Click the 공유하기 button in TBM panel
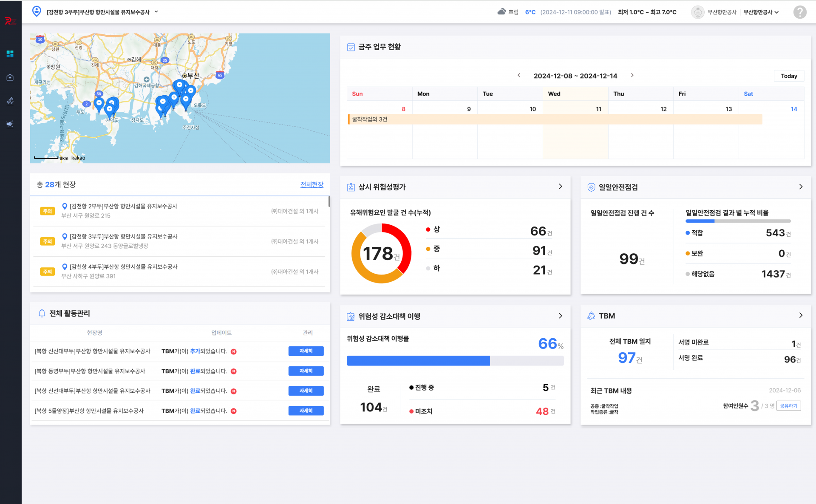This screenshot has width=816, height=504. [788, 406]
